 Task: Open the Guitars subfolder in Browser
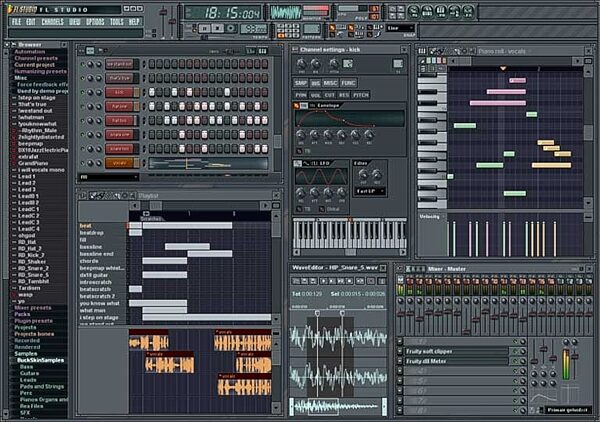tap(29, 373)
